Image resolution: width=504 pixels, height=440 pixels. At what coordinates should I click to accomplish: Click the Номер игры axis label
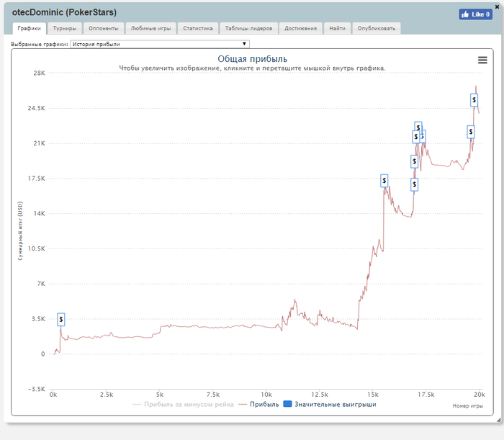pos(468,406)
